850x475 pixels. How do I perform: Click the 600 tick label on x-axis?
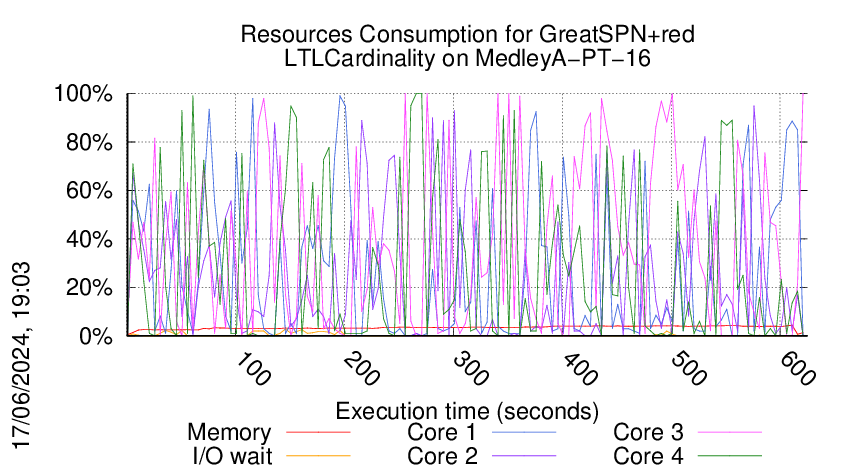pyautogui.click(x=797, y=369)
